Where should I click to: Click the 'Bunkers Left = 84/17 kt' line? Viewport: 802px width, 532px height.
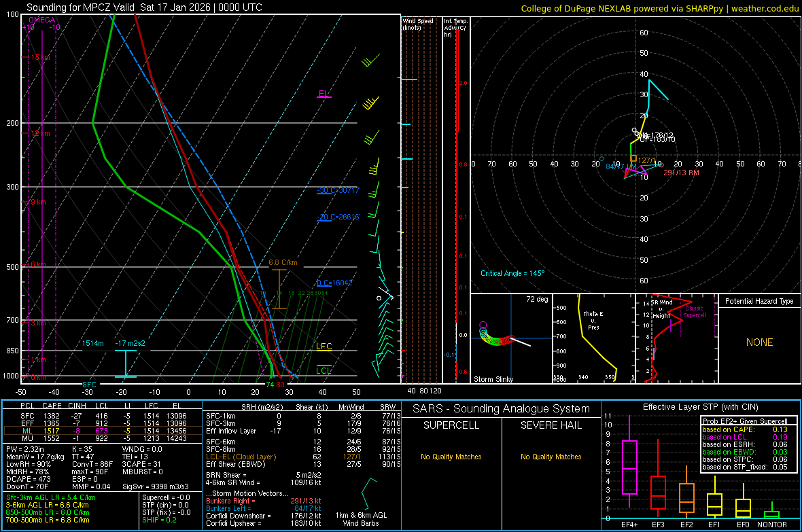(264, 508)
